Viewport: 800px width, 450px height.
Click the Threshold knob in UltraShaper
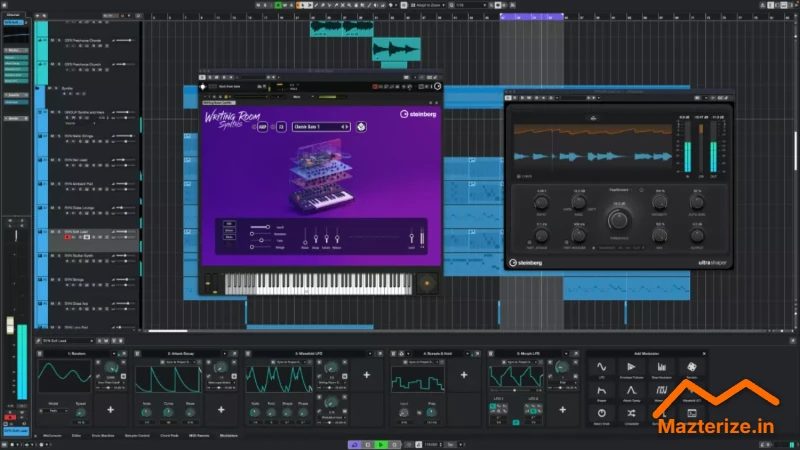619,220
